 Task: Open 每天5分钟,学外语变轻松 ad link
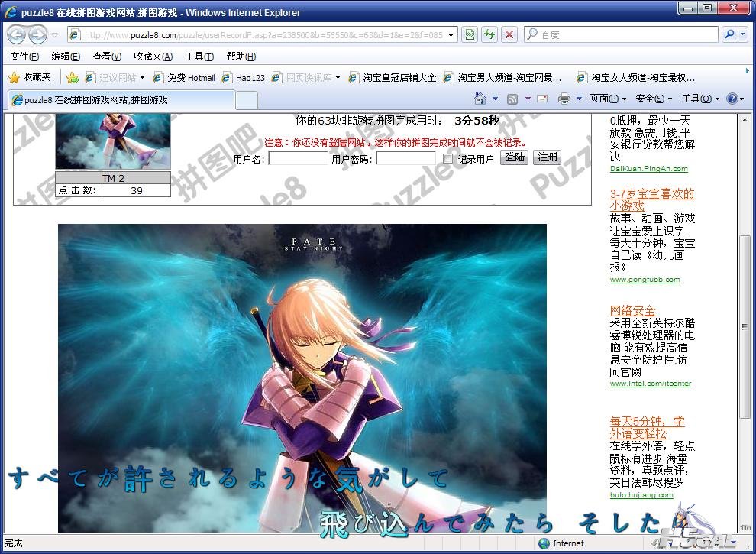[x=647, y=427]
